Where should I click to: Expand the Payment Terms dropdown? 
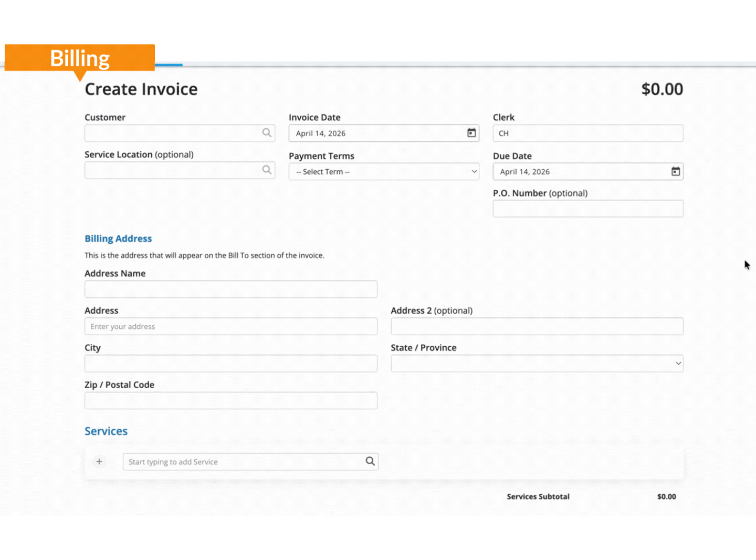pyautogui.click(x=384, y=172)
